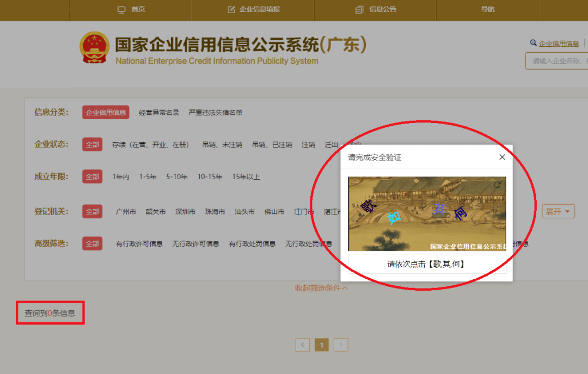Image resolution: width=588 pixels, height=374 pixels.
Task: Click the character 其 in the captcha
Action: [x=440, y=209]
